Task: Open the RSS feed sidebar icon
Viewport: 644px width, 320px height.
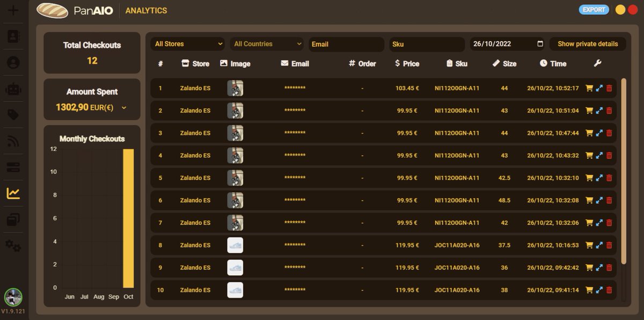Action: (13, 141)
